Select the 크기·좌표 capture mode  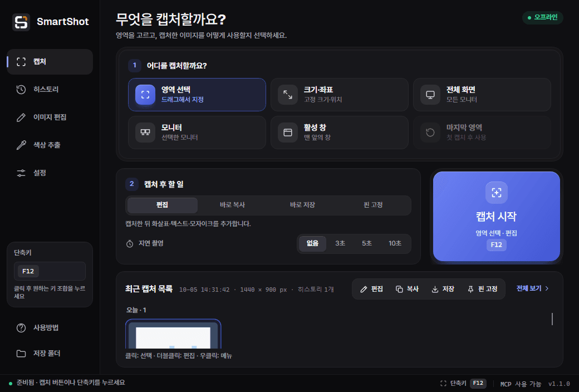[340, 95]
